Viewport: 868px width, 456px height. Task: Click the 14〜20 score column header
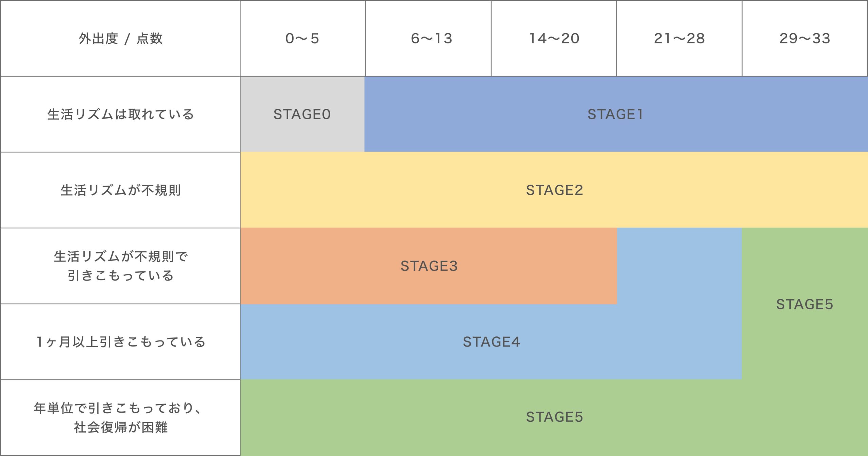[x=554, y=39]
